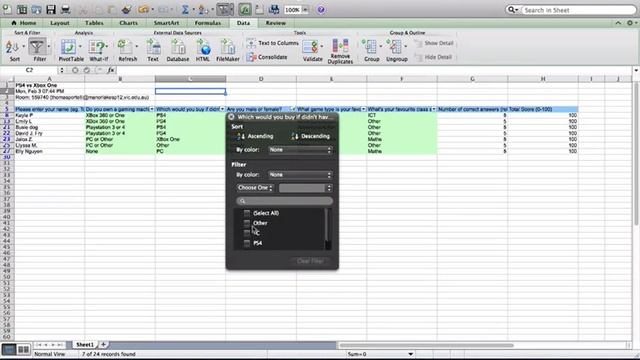
Task: Save the workbook with floppy icon
Action: click(x=51, y=9)
